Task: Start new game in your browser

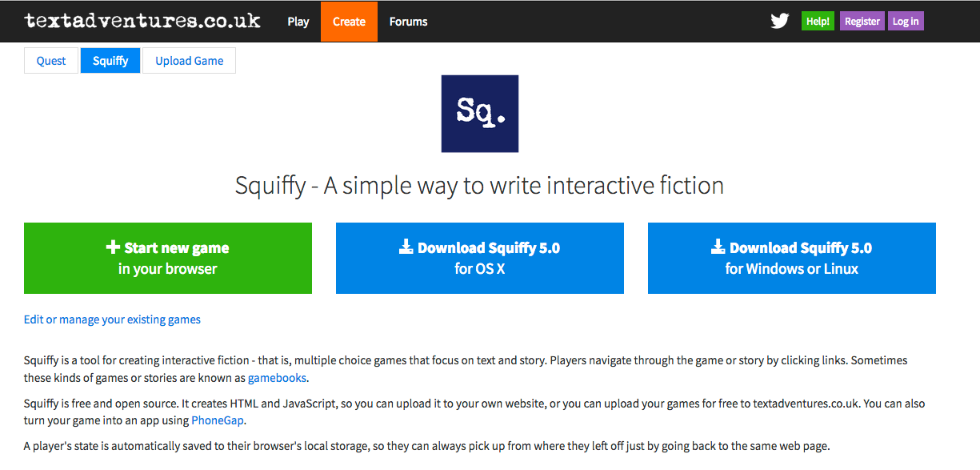Action: click(x=168, y=259)
